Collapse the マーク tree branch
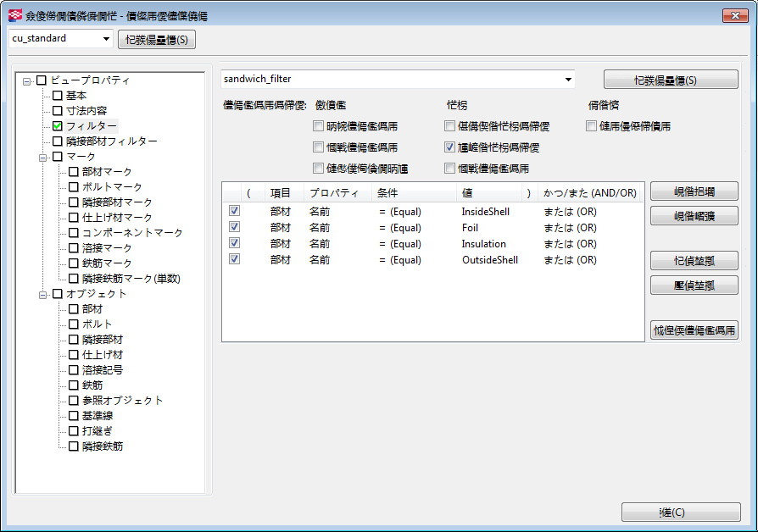Image resolution: width=758 pixels, height=532 pixels. [x=42, y=157]
